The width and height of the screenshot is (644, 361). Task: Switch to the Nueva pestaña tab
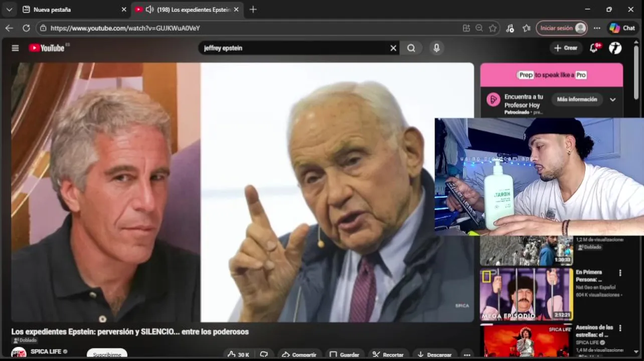point(70,10)
